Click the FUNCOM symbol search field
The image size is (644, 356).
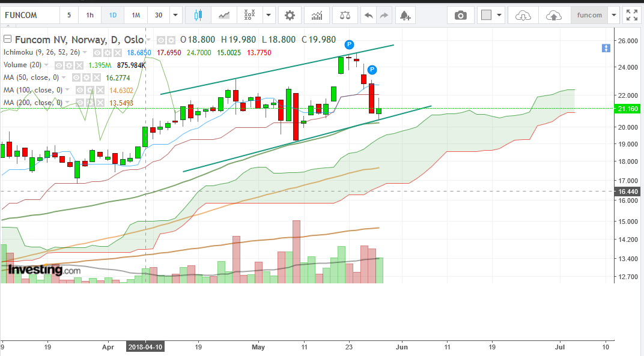pyautogui.click(x=30, y=15)
